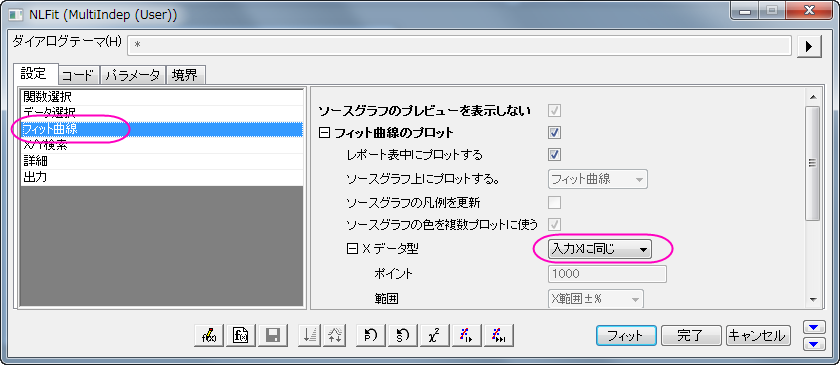Viewport: 840px width, 365px height.
Task: Collapse the フィット曲線のプロット section
Action: (x=324, y=132)
